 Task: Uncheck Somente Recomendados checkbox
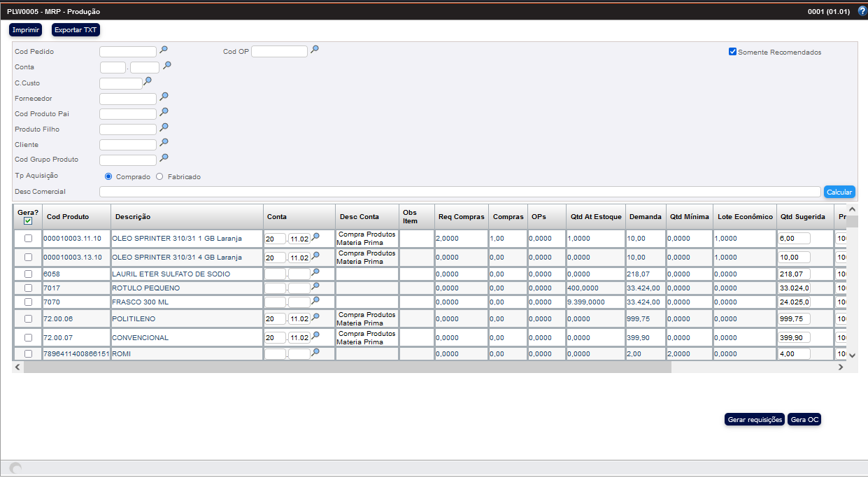coord(732,52)
